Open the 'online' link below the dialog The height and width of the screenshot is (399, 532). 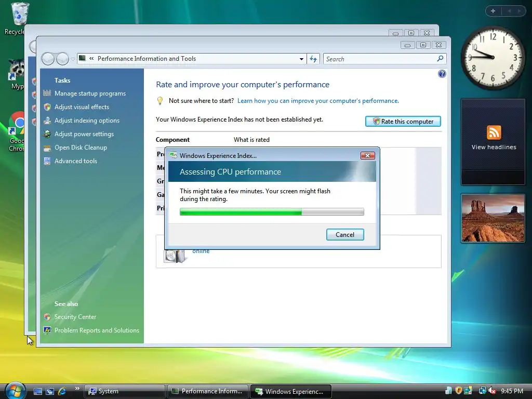pyautogui.click(x=201, y=251)
